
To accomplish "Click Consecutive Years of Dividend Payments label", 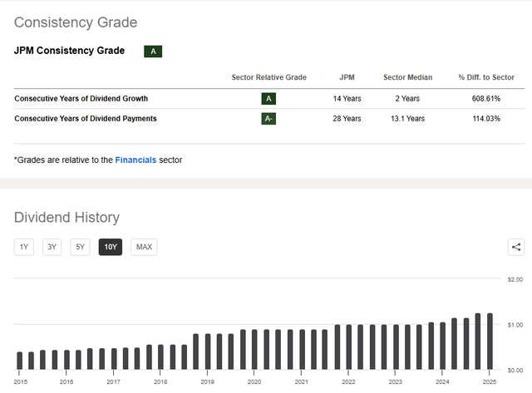I will [86, 119].
